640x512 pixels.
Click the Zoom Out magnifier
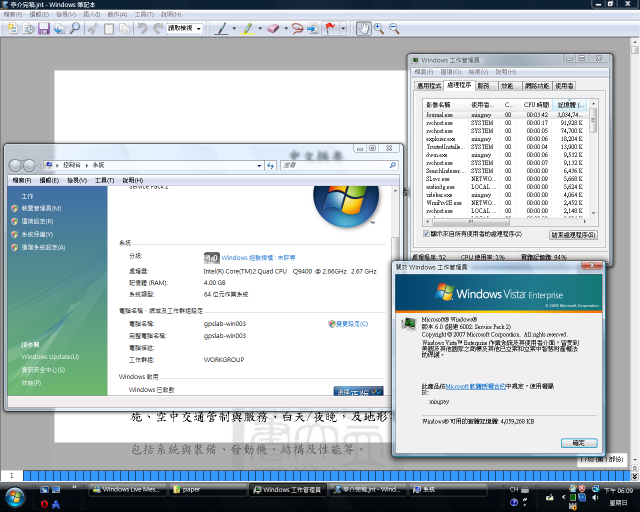(x=394, y=29)
